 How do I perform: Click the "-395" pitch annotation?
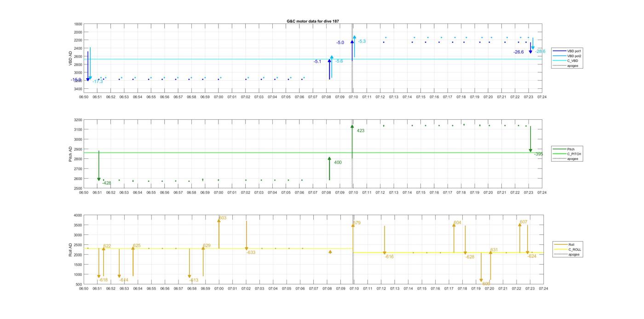[x=538, y=154]
